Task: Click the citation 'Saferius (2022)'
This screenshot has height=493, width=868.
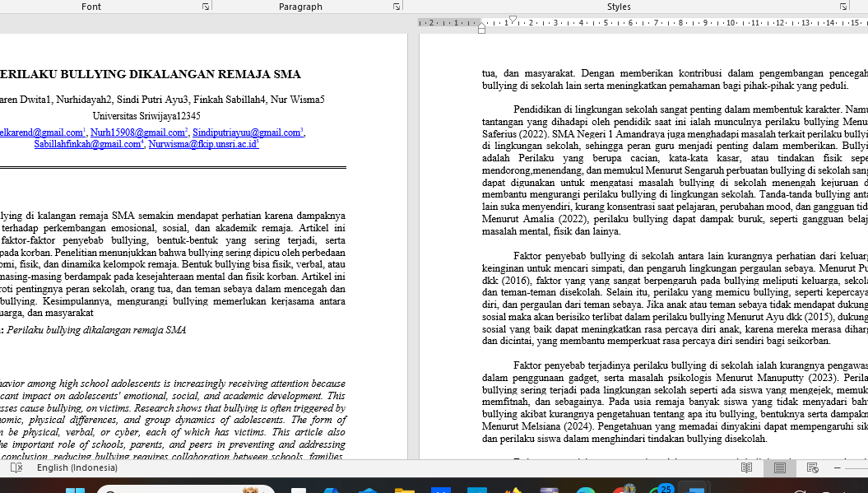Action: [515, 134]
